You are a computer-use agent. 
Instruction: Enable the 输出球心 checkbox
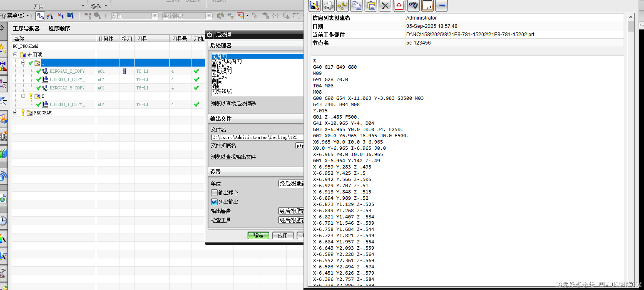[214, 193]
